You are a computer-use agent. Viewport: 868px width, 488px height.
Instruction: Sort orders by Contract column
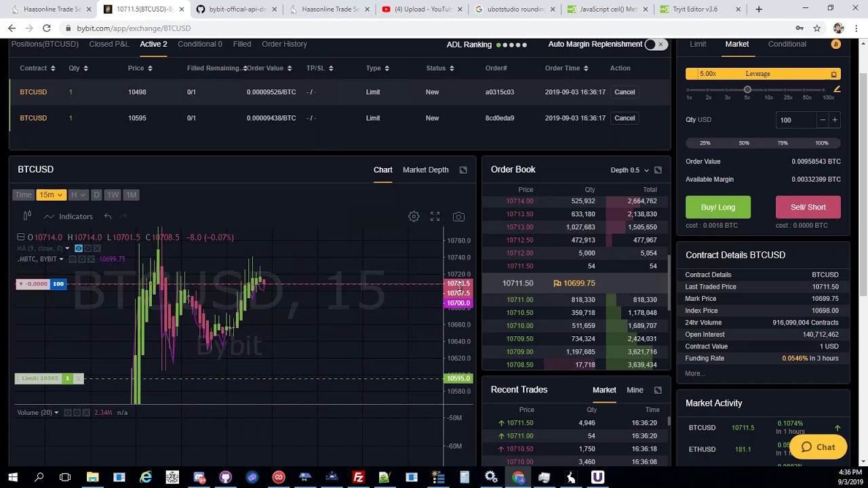[x=37, y=68]
